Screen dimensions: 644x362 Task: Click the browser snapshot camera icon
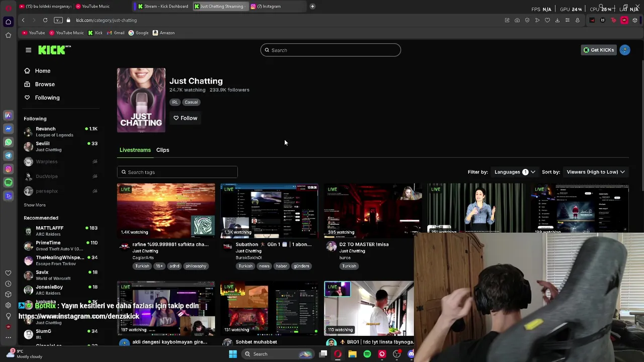(517, 20)
